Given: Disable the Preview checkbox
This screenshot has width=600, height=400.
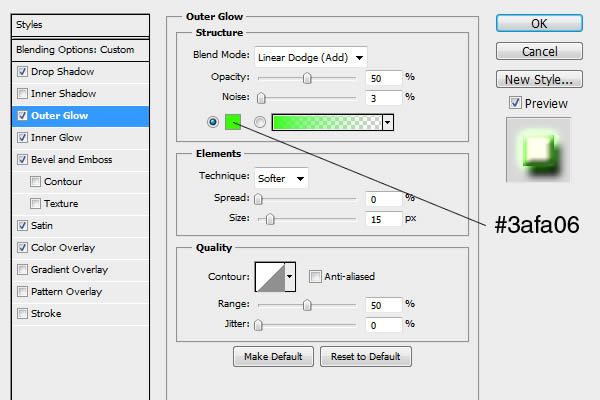Looking at the screenshot, I should coord(515,103).
